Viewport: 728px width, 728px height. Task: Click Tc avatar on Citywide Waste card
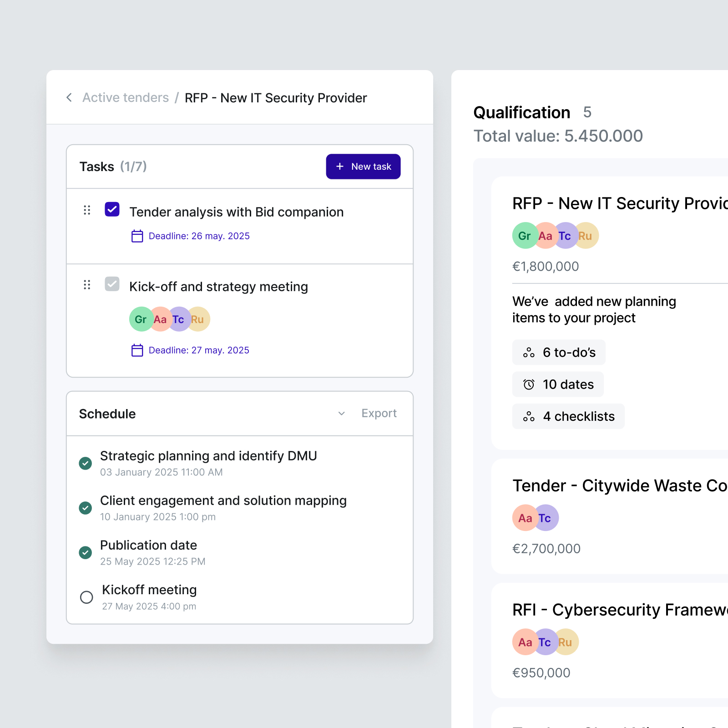pyautogui.click(x=546, y=518)
